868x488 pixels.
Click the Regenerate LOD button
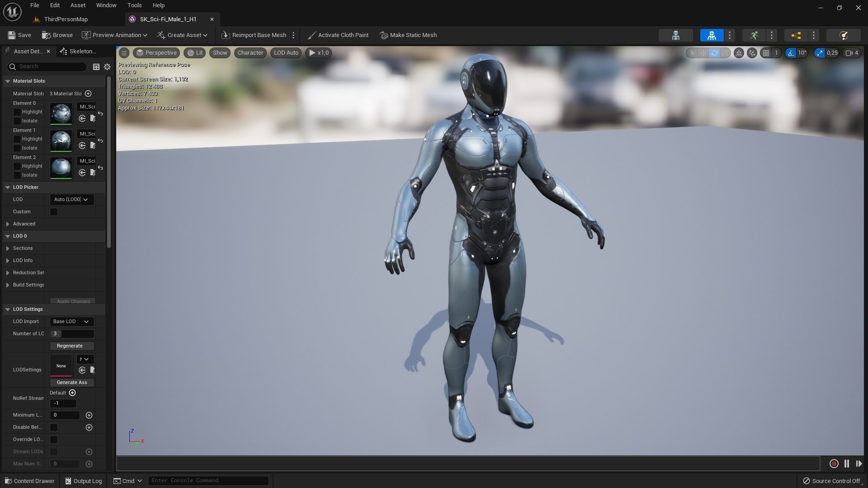point(72,346)
